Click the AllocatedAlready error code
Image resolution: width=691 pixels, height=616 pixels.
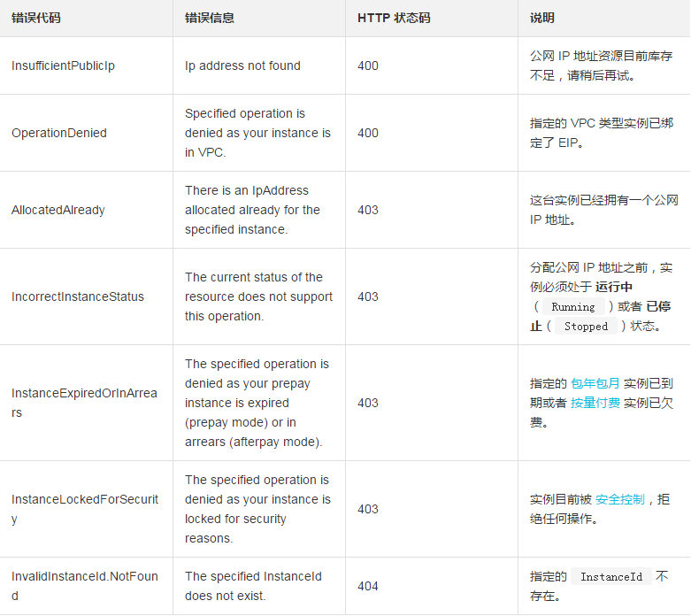point(58,210)
